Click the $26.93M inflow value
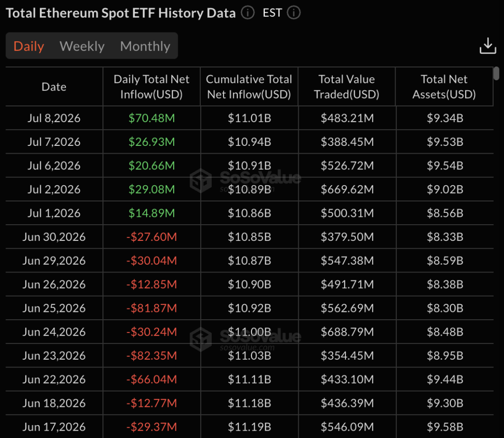The image size is (504, 438). point(152,142)
